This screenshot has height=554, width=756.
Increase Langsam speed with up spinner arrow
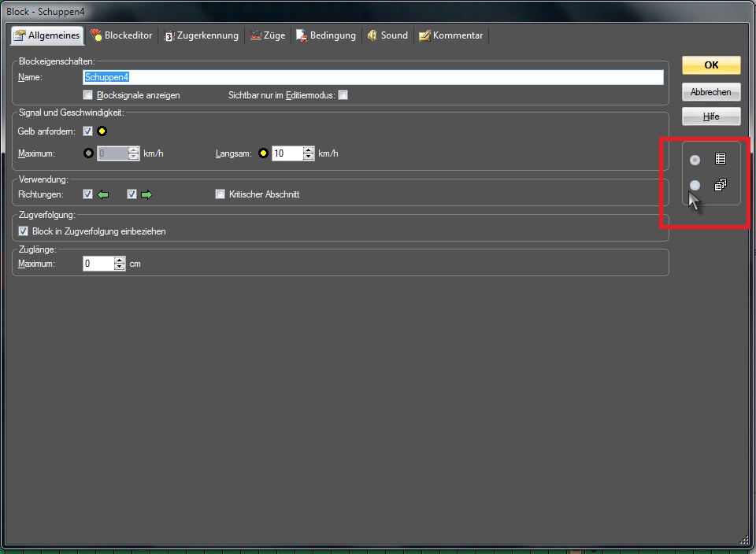pos(309,150)
